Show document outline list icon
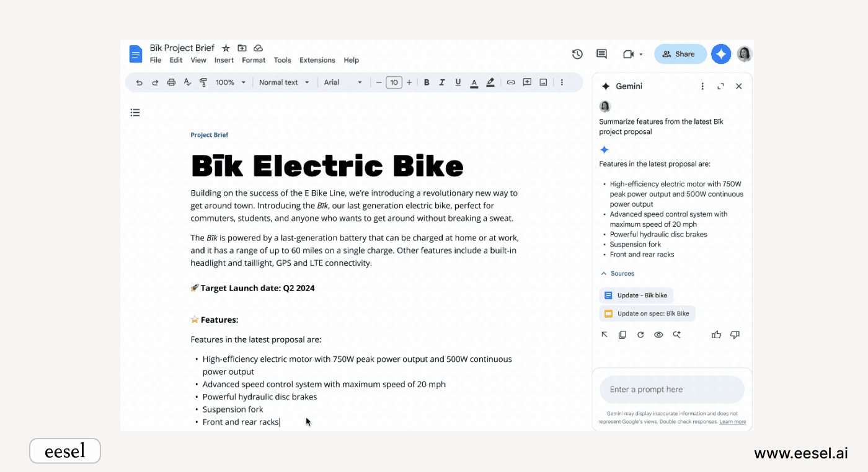The image size is (868, 472). pos(135,113)
